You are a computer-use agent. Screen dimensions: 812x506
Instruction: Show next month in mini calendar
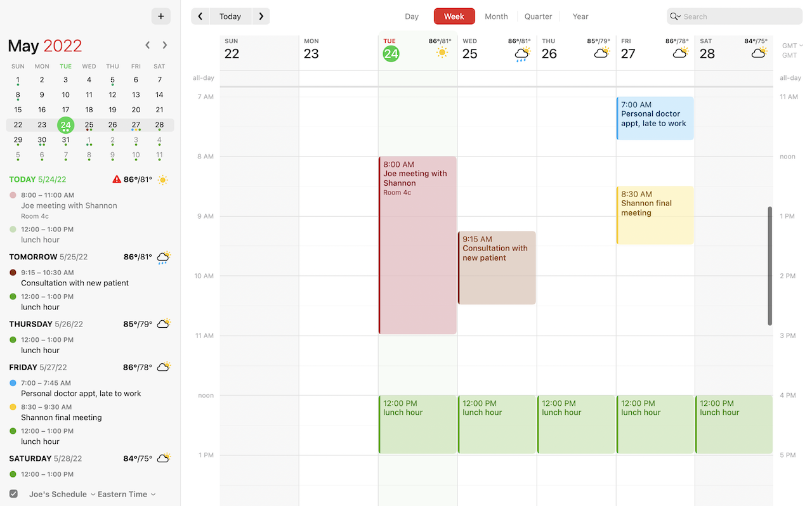tap(165, 45)
